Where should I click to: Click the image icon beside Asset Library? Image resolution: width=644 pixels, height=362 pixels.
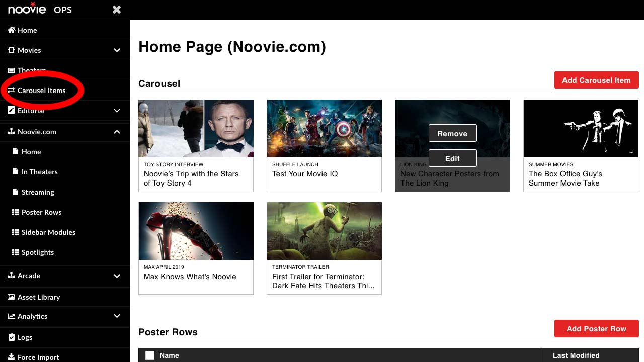pos(11,297)
